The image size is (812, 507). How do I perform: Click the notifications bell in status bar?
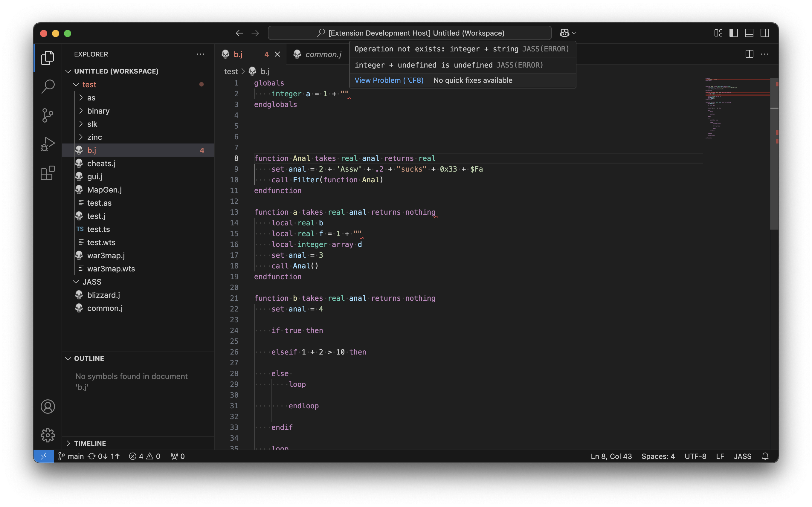(x=765, y=456)
